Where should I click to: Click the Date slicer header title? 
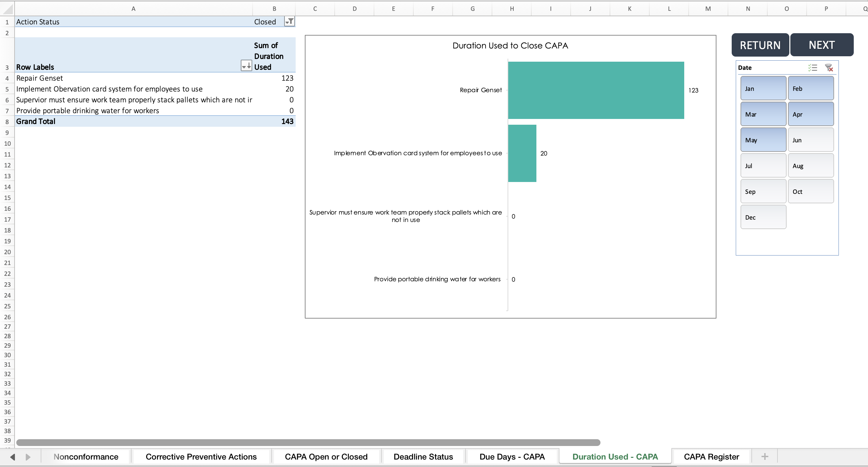(x=745, y=68)
